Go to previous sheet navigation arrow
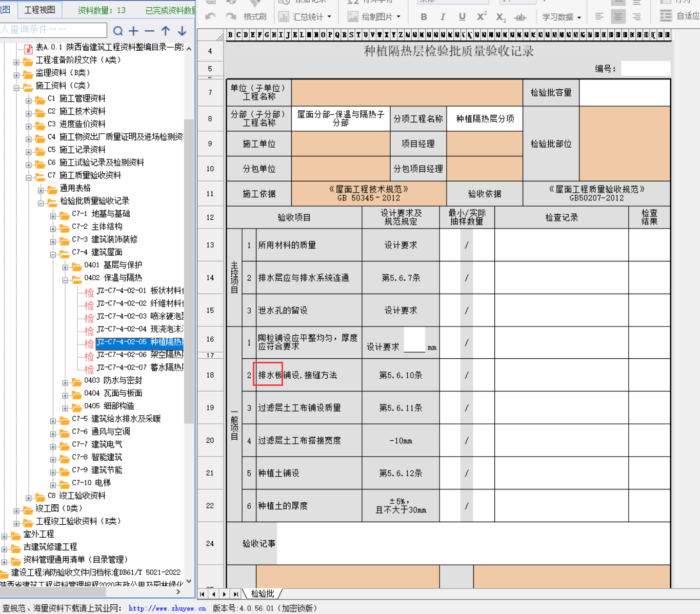The image size is (700, 614). point(213,594)
